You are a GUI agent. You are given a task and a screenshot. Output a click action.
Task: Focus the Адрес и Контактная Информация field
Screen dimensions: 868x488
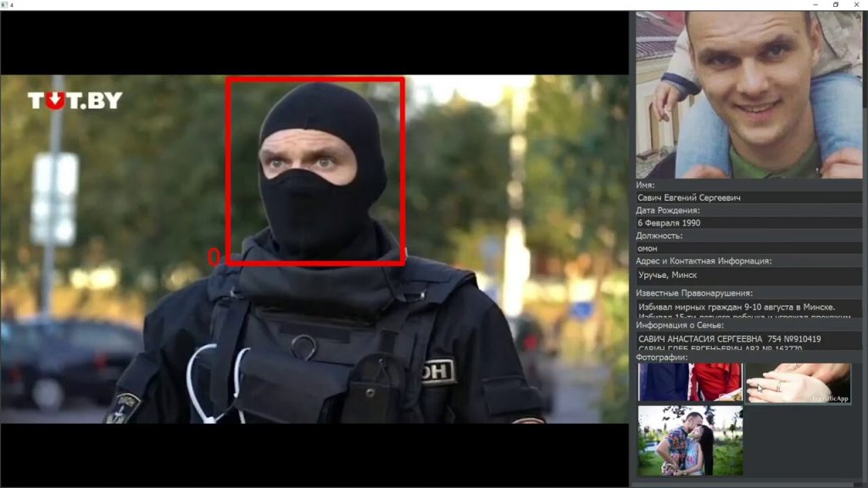coord(748,275)
